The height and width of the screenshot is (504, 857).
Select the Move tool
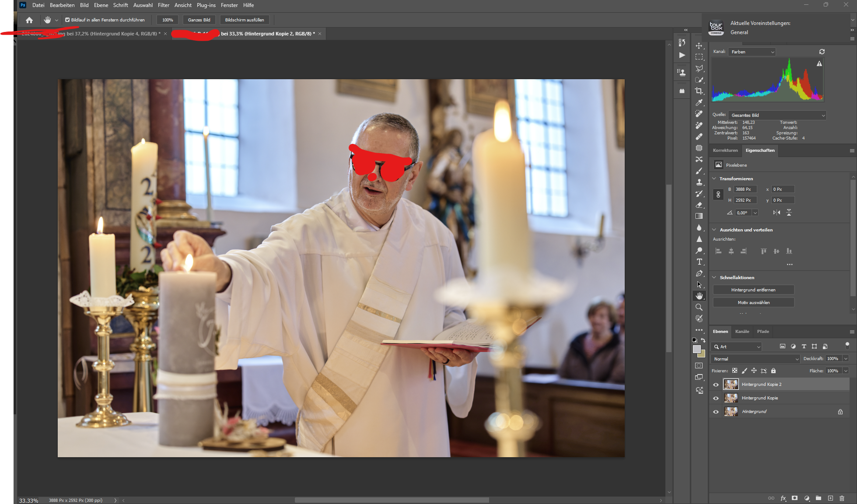pyautogui.click(x=699, y=46)
